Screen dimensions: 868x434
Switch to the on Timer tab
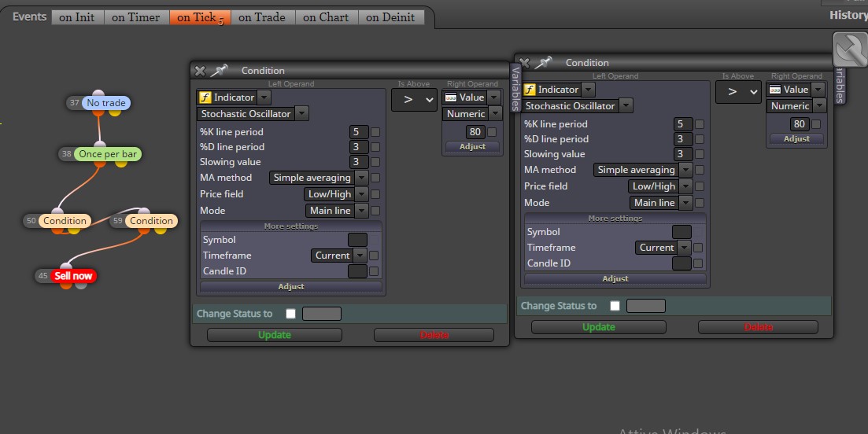click(135, 17)
